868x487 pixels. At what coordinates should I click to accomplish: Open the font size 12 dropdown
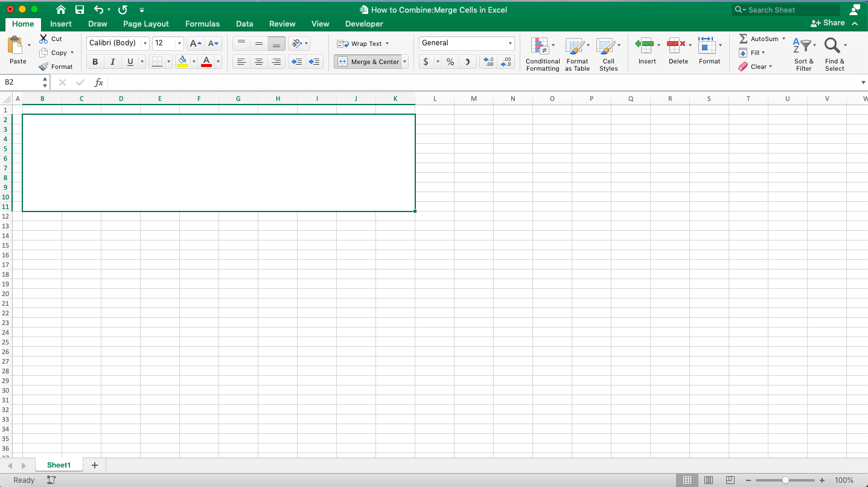point(179,44)
